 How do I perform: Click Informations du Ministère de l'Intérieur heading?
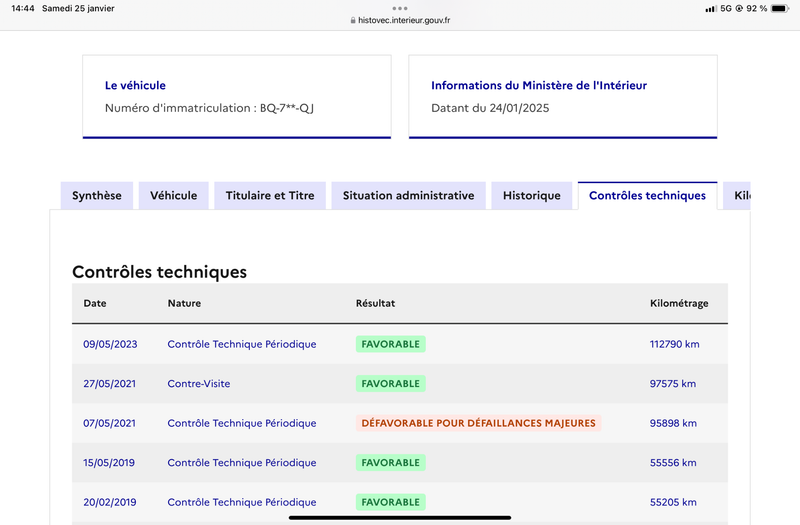click(x=539, y=85)
